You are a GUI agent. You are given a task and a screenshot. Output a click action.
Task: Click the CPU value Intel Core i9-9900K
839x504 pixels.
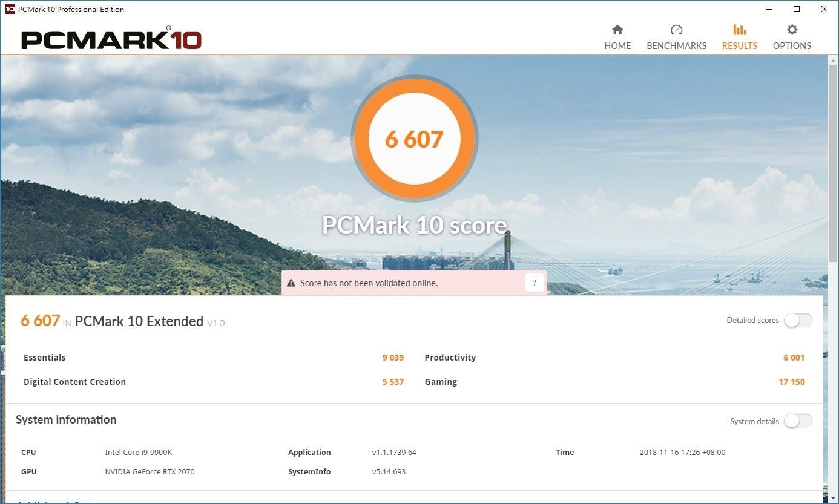(x=139, y=453)
